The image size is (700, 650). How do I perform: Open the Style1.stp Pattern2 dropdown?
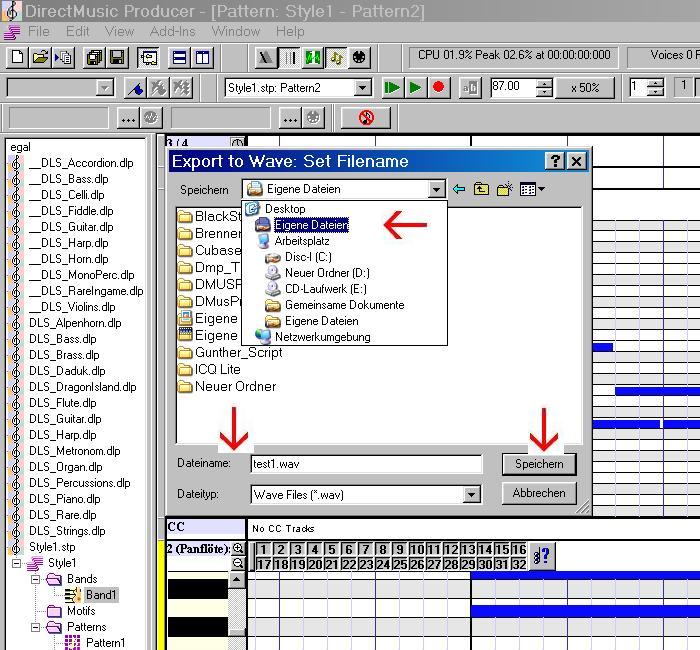pos(363,88)
